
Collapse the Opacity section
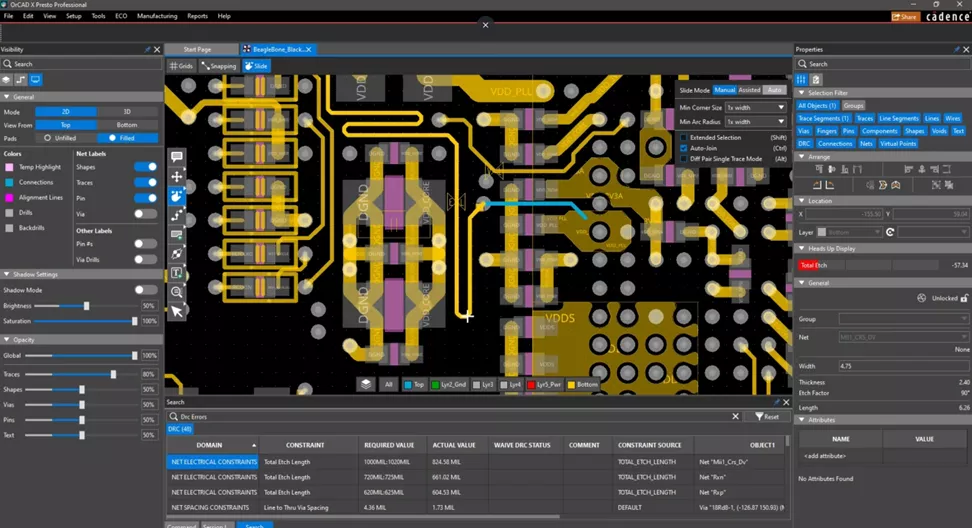[7, 340]
